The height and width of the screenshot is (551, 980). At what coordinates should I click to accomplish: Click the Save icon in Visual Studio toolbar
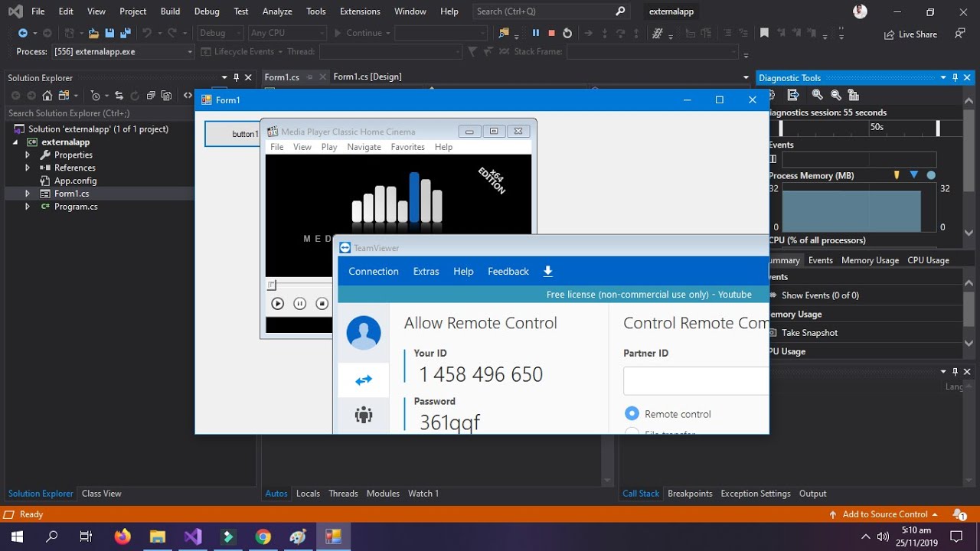click(109, 33)
